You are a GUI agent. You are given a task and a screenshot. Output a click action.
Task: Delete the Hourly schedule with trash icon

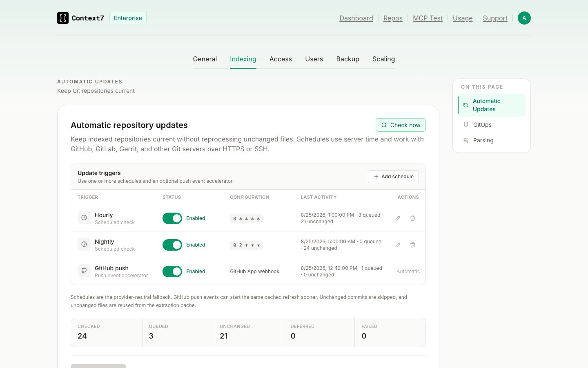coord(412,218)
